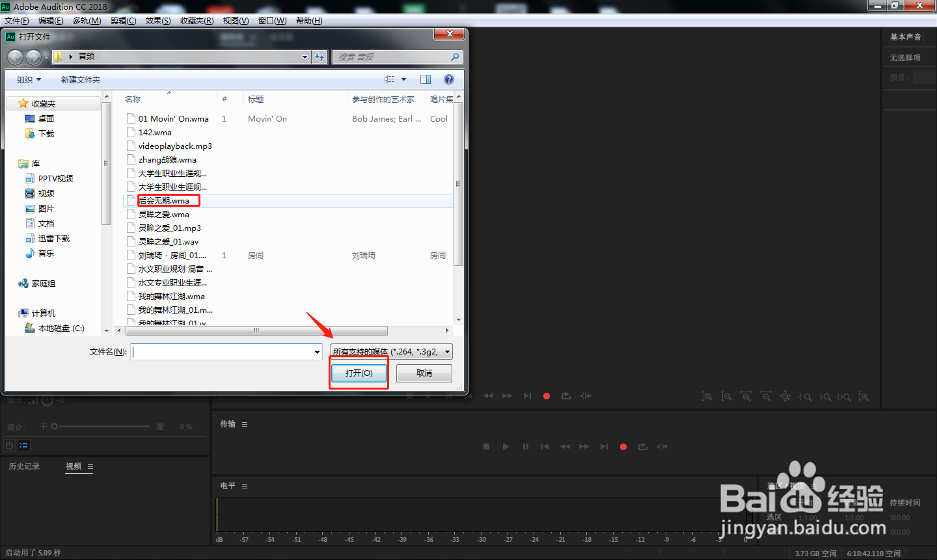Click the Cancel button in the dialog
The width and height of the screenshot is (937, 560).
424,373
